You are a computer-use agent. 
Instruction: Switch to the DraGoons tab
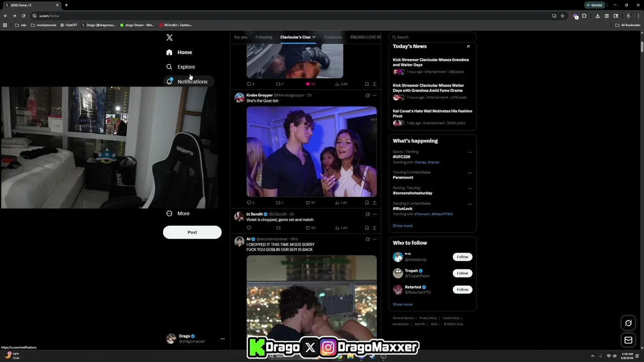coord(333,37)
